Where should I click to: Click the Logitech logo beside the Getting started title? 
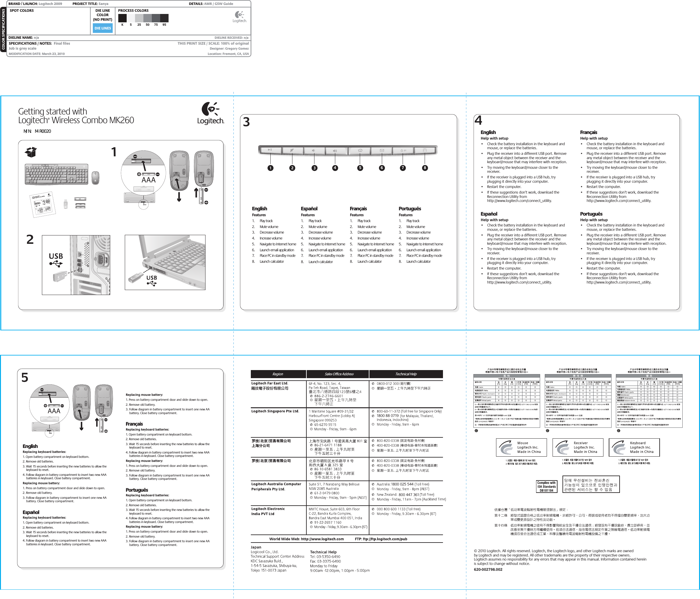click(211, 113)
